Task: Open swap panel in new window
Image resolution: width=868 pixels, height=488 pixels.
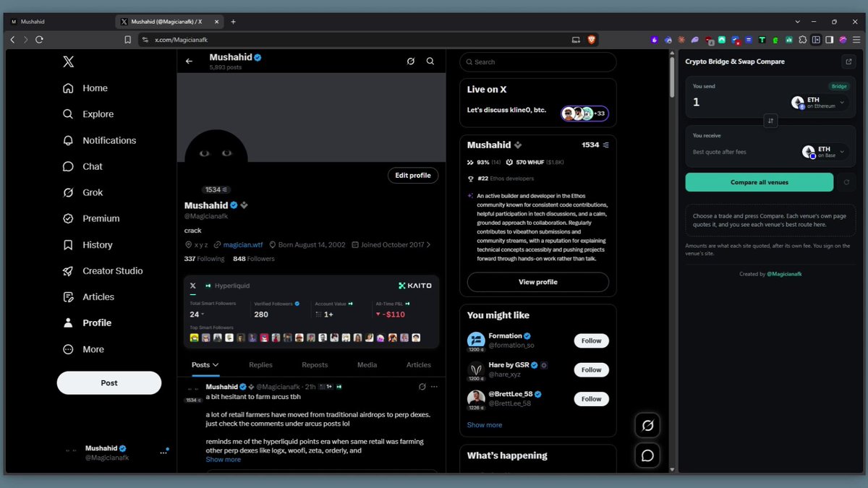Action: pyautogui.click(x=848, y=61)
